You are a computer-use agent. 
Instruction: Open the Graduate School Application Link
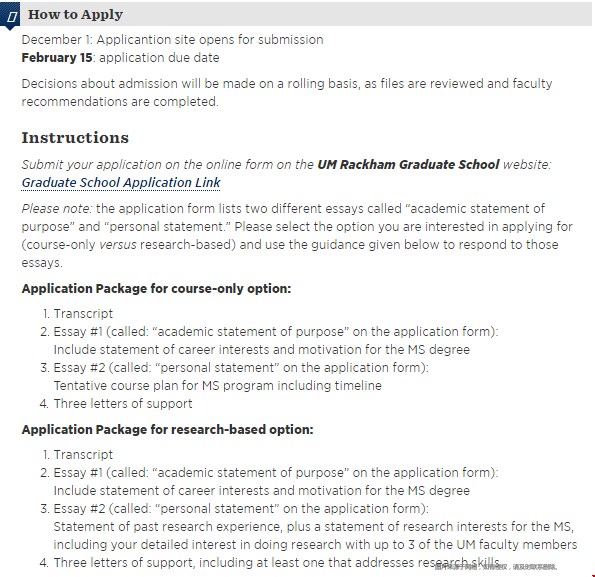pos(121,183)
